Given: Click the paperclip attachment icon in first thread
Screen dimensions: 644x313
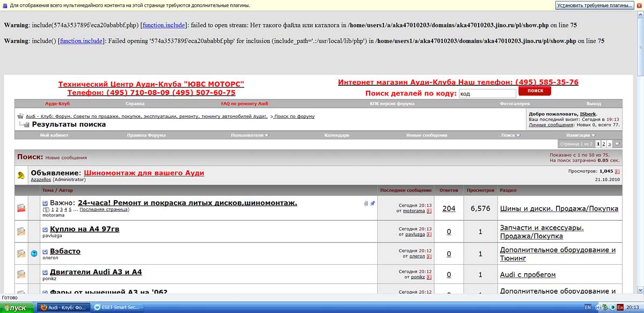Looking at the screenshot, I should point(365,203).
